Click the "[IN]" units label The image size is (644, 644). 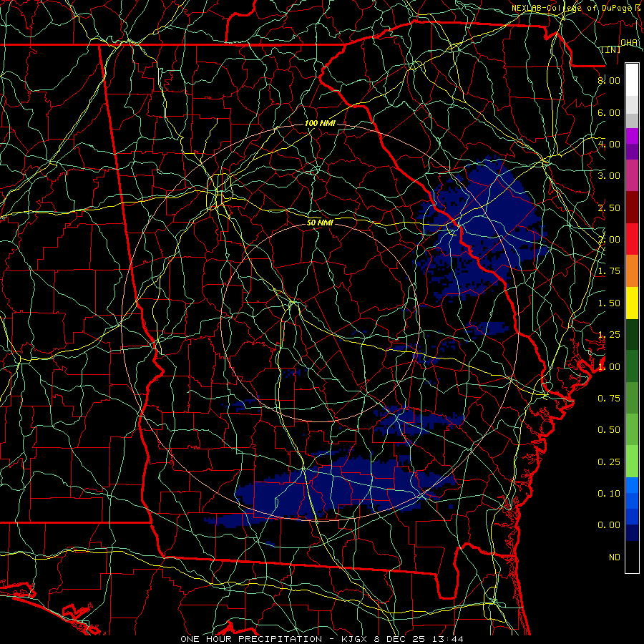coord(611,49)
